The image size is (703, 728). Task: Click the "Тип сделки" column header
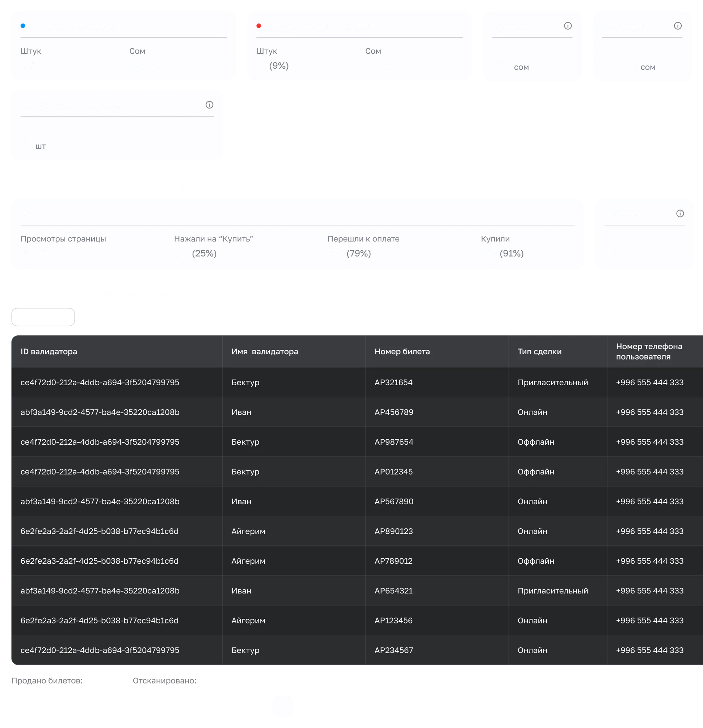point(539,351)
